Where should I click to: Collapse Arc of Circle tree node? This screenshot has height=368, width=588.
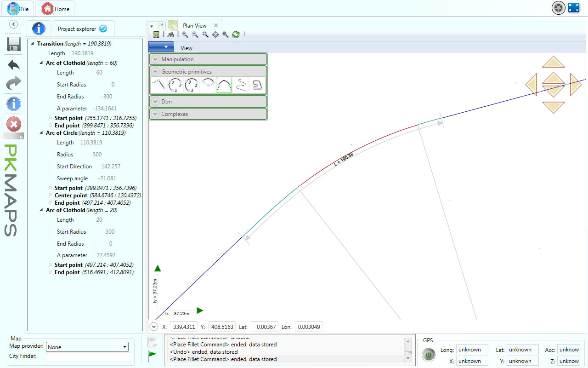(x=41, y=133)
